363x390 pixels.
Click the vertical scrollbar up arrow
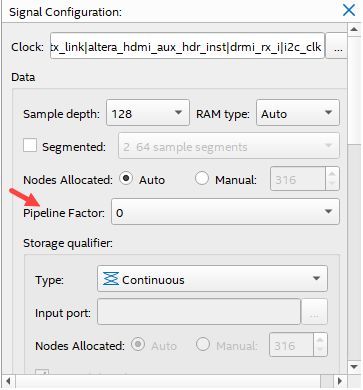tap(354, 29)
